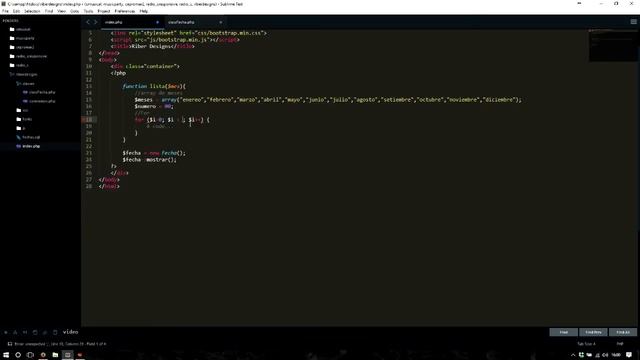Open the Windows notification center
This screenshot has width=640, height=360.
(x=629, y=355)
